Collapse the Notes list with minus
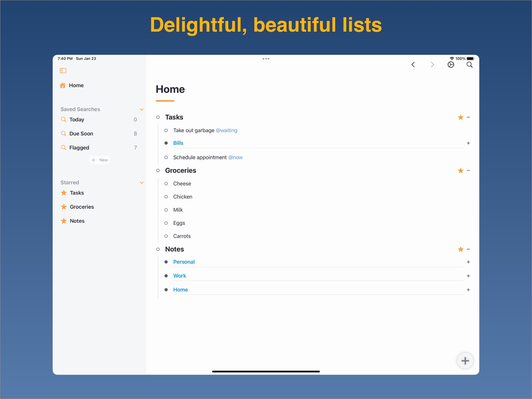This screenshot has width=532, height=399. click(469, 249)
